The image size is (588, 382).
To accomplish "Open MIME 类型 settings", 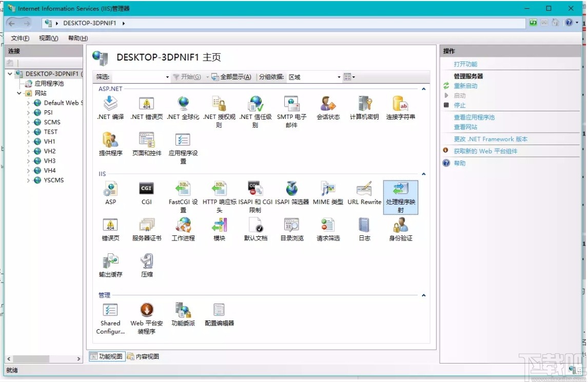I will tap(327, 190).
